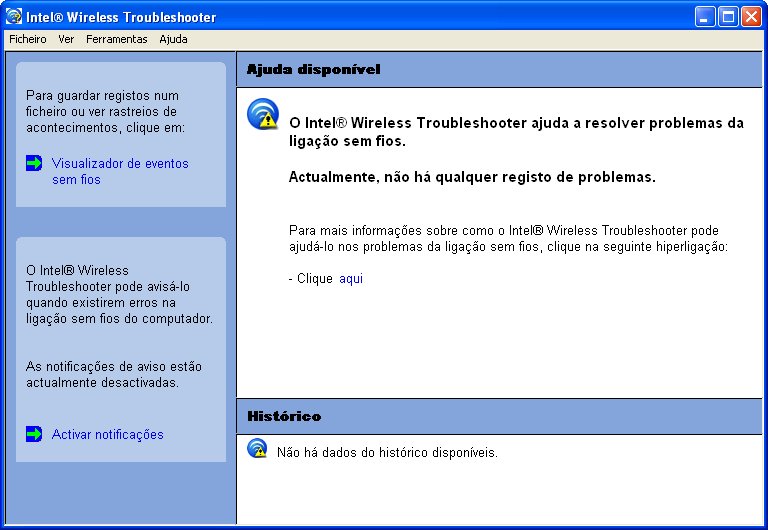Screen dimensions: 768x530
Task: Click 'Não há dados do histórico disponíveis.' text
Action: coord(387,453)
